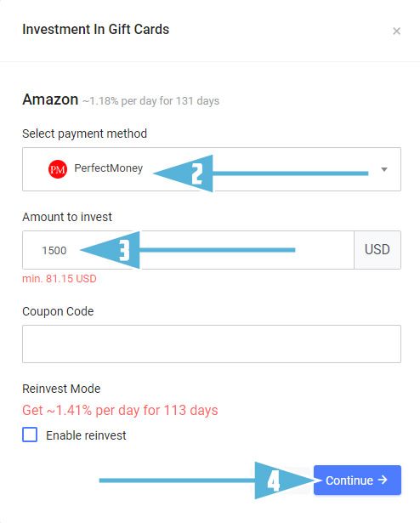Expand the Select payment method combo box
The width and height of the screenshot is (420, 523).
pyautogui.click(x=212, y=169)
